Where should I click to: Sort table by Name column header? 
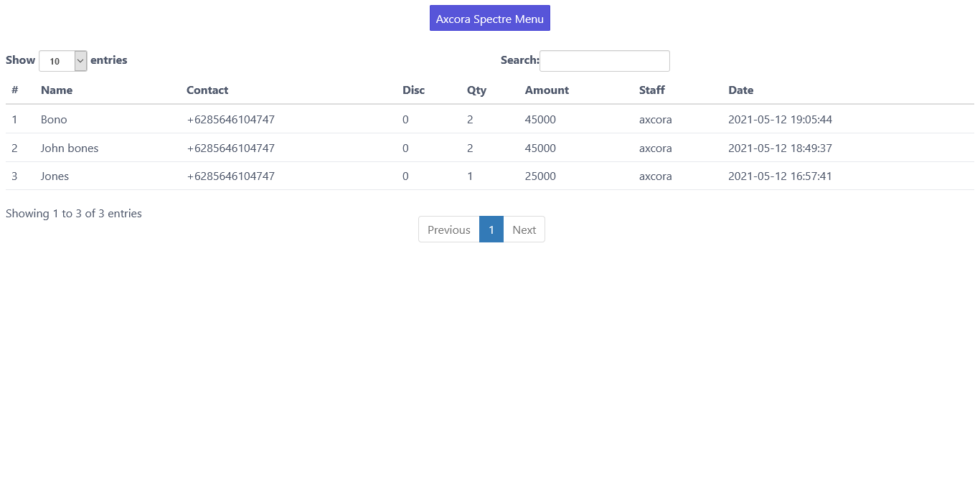pyautogui.click(x=57, y=90)
